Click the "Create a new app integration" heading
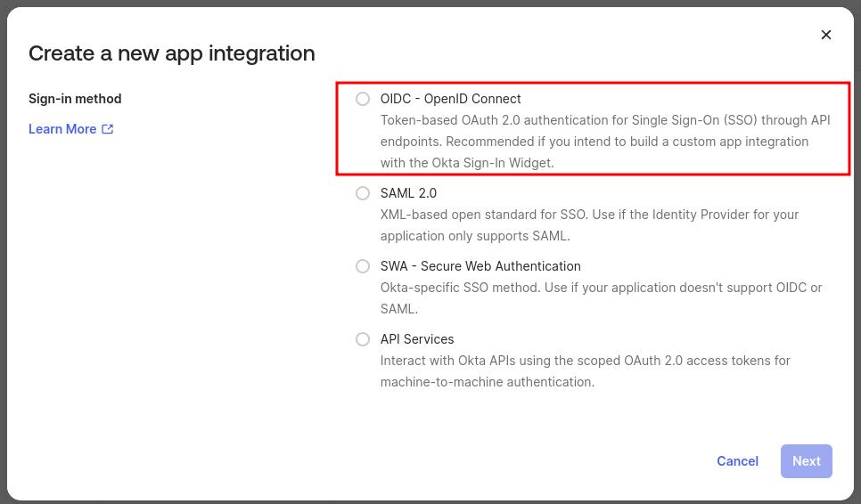This screenshot has height=504, width=861. [172, 53]
